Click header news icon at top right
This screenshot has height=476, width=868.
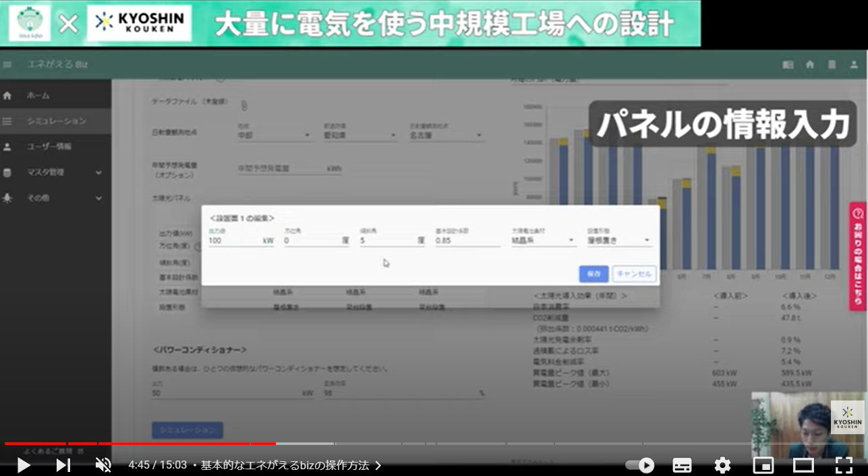tap(788, 65)
